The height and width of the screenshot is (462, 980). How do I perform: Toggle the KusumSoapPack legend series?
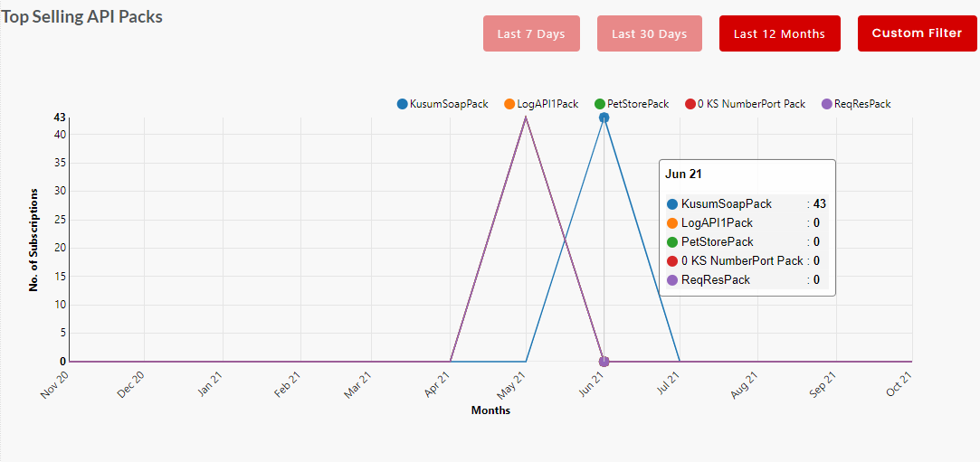448,104
